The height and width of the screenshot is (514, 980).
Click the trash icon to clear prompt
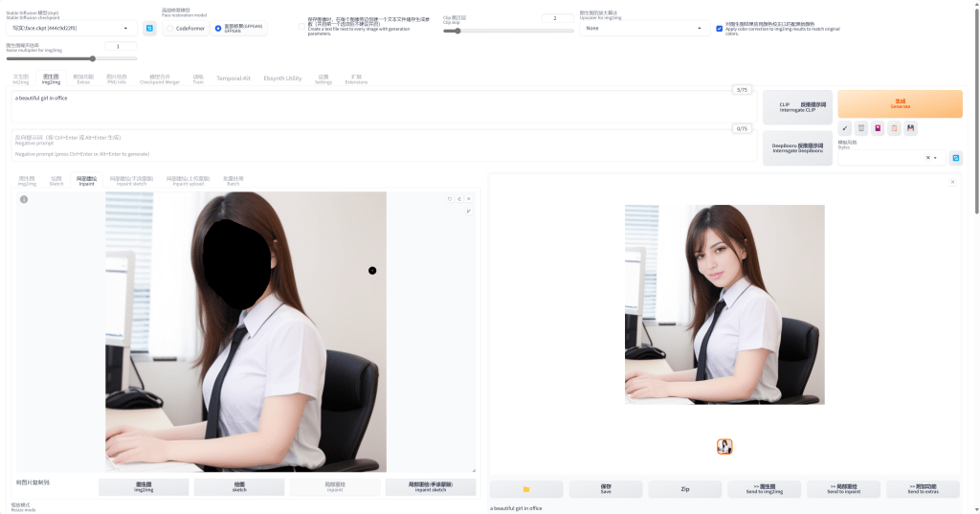tap(862, 128)
